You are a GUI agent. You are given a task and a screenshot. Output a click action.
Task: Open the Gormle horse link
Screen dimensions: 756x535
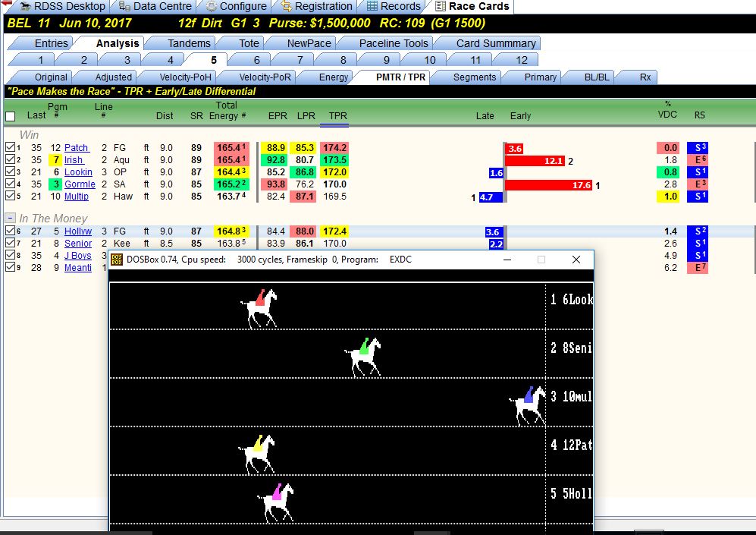click(x=80, y=184)
